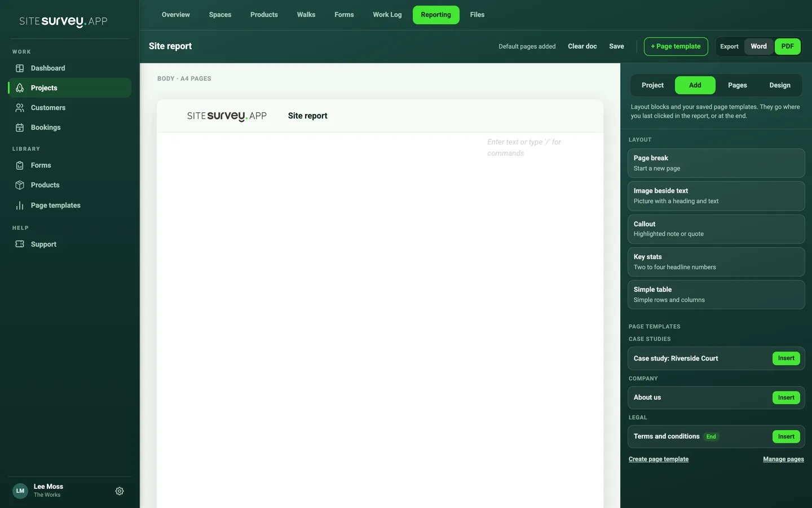Screen dimensions: 812x508
Task: Open the Products top tab
Action: point(264,15)
